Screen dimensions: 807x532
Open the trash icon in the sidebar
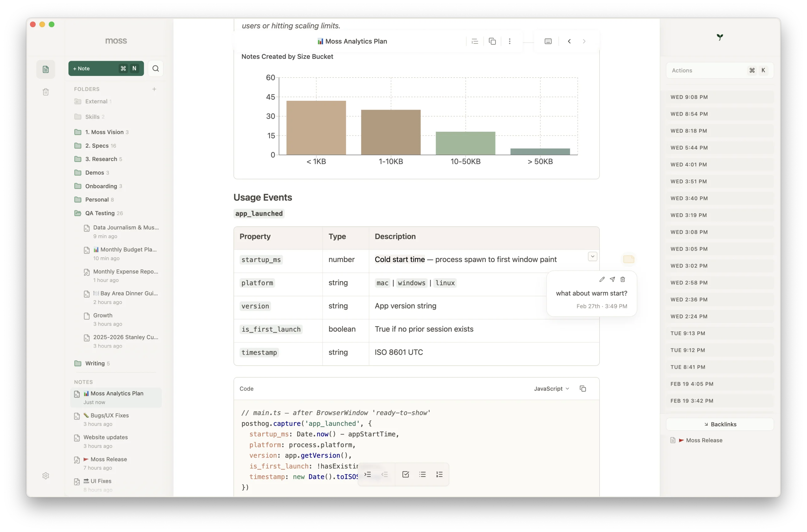click(46, 92)
